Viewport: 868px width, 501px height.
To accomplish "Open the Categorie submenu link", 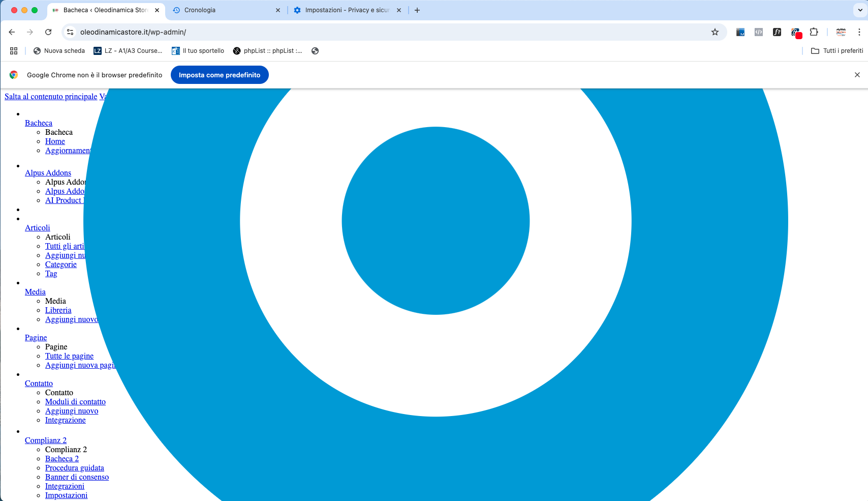I will 61,264.
